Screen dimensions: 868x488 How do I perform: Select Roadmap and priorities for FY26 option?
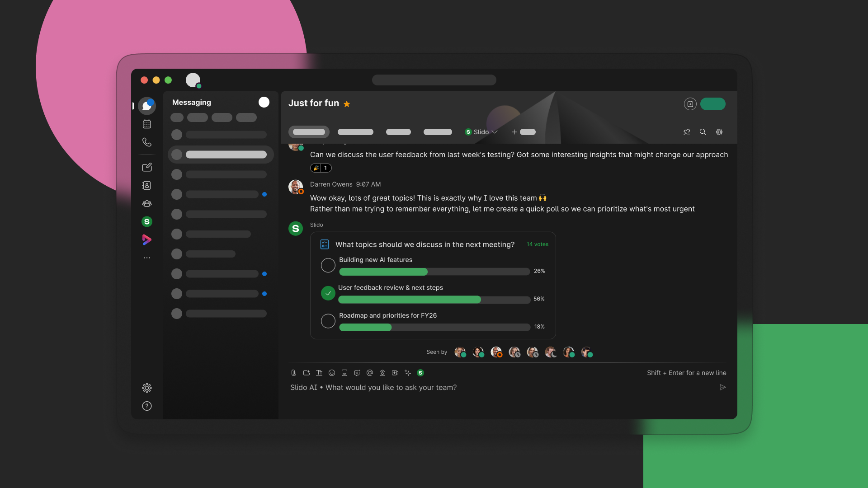tap(328, 321)
